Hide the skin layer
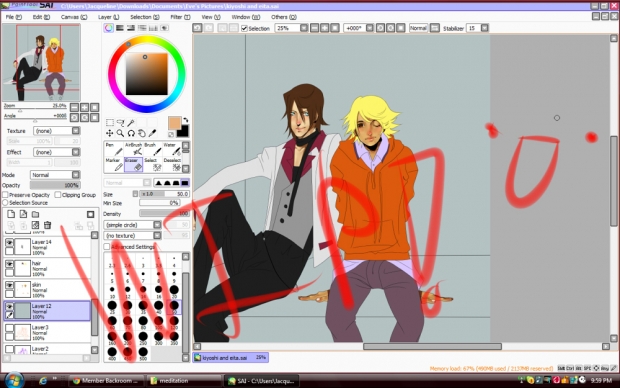The width and height of the screenshot is (620, 388). tap(9, 285)
